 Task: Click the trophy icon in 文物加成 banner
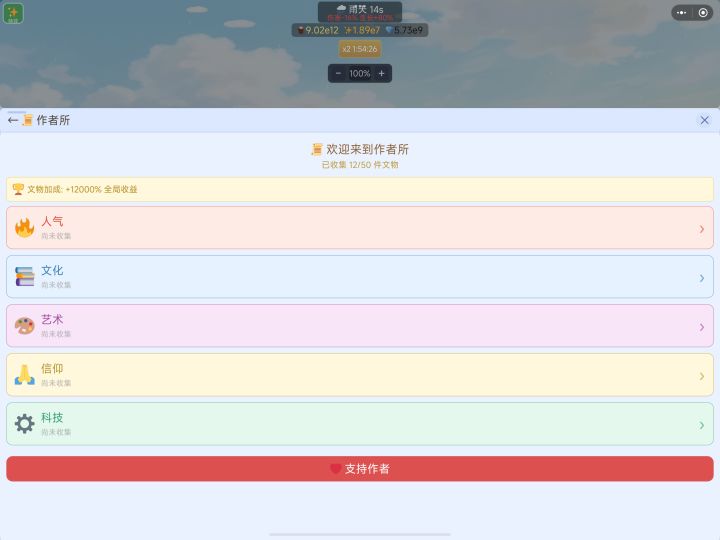click(18, 189)
